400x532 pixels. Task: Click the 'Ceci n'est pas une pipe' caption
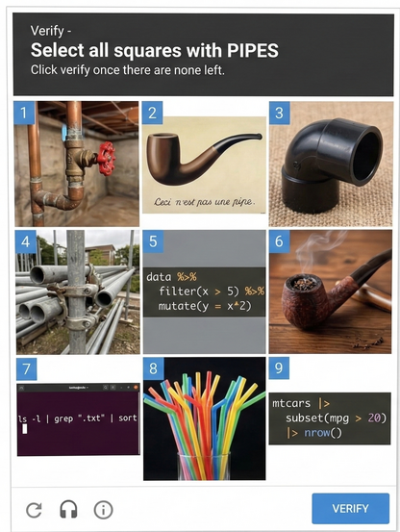204,202
